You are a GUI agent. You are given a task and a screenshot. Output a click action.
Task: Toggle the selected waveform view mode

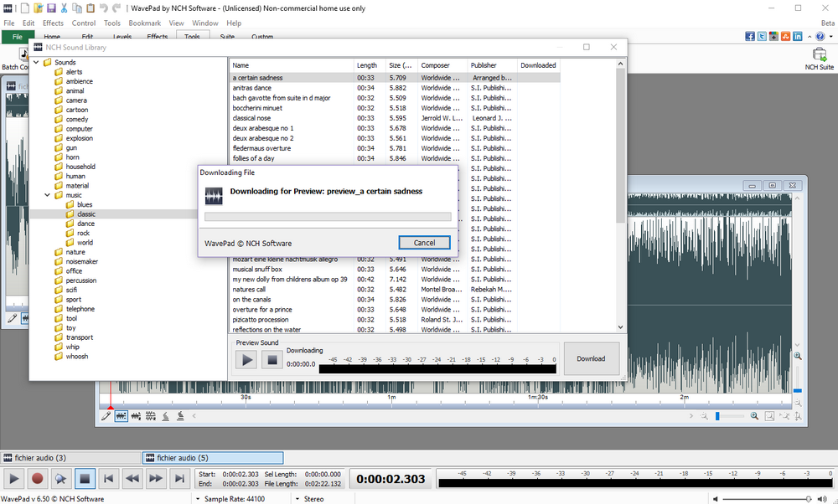click(x=120, y=416)
